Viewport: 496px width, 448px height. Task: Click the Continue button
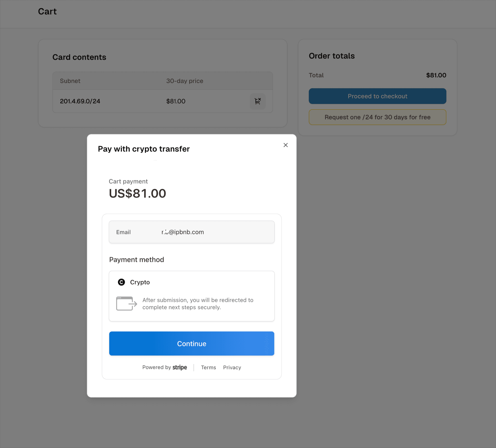pos(192,343)
